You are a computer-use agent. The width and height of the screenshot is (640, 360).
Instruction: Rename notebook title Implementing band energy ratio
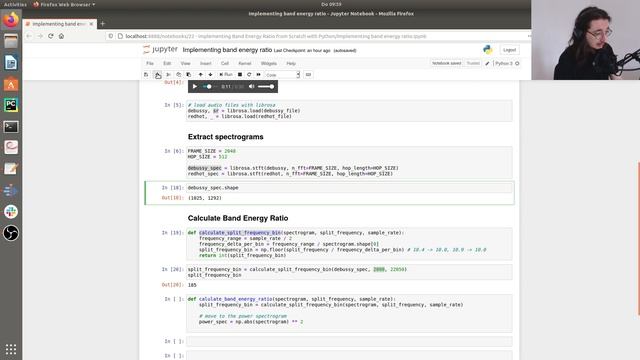227,50
